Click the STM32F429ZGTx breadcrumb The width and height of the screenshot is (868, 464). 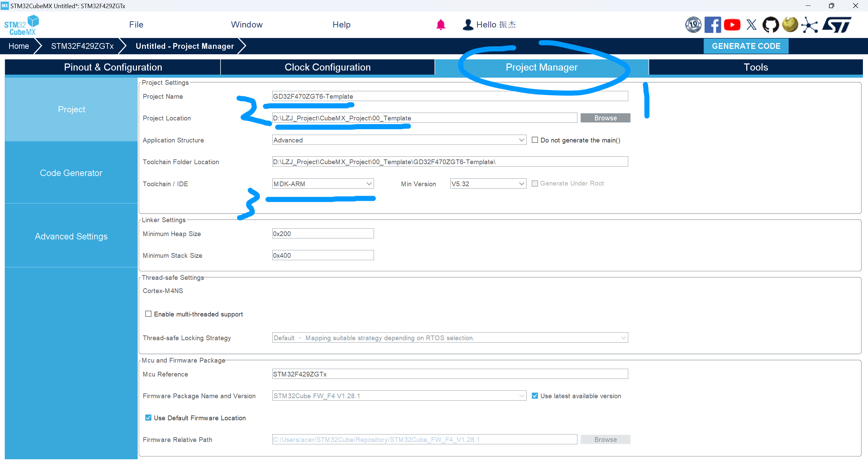click(x=82, y=46)
